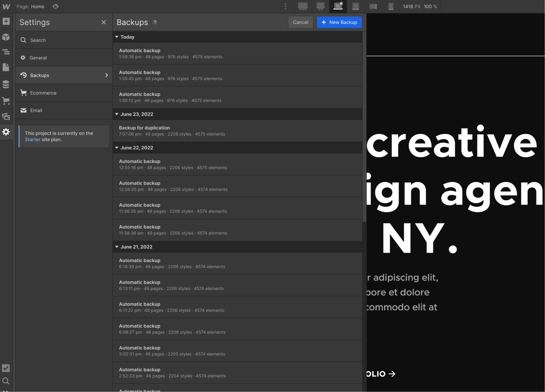The height and width of the screenshot is (392, 545).
Task: Click the Cancel button
Action: pos(301,22)
